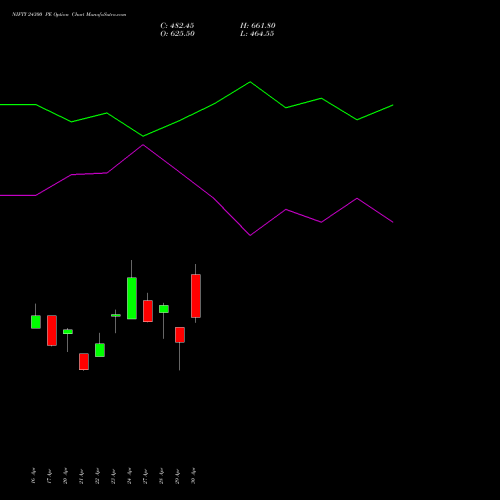Select the tall green candlestick for 24 Apr
Screen dimensions: 500x500
tap(132, 298)
